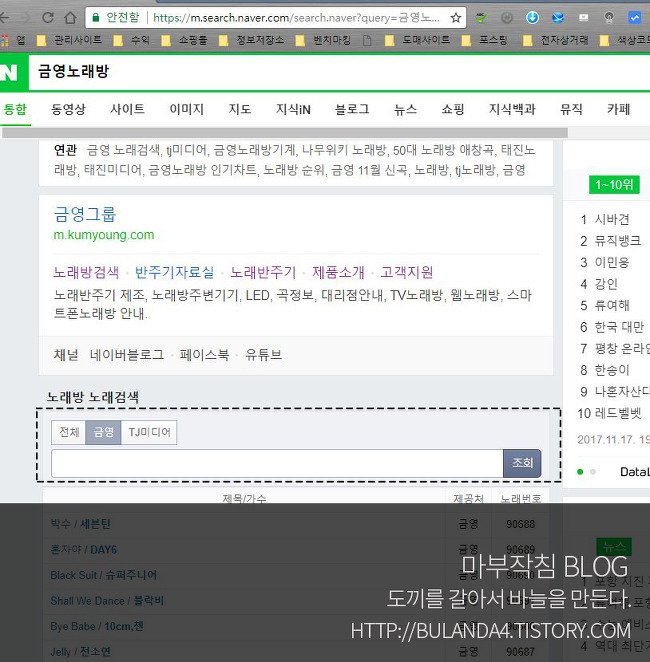Open the 지식백과 tab

[512, 109]
